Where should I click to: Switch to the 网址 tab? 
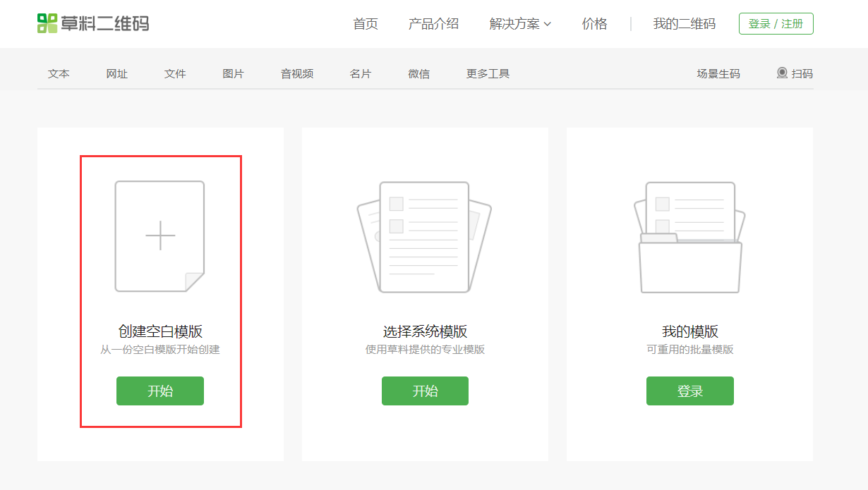point(116,73)
